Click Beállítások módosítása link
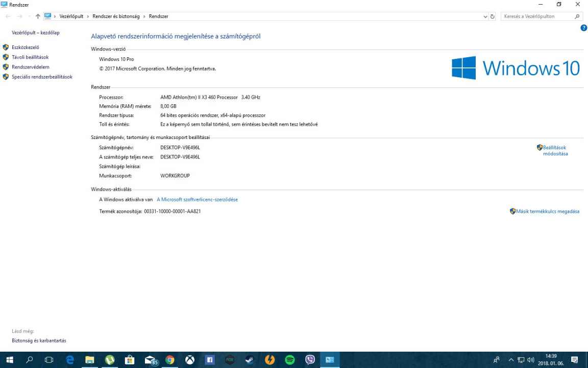The width and height of the screenshot is (588, 368). [x=555, y=151]
